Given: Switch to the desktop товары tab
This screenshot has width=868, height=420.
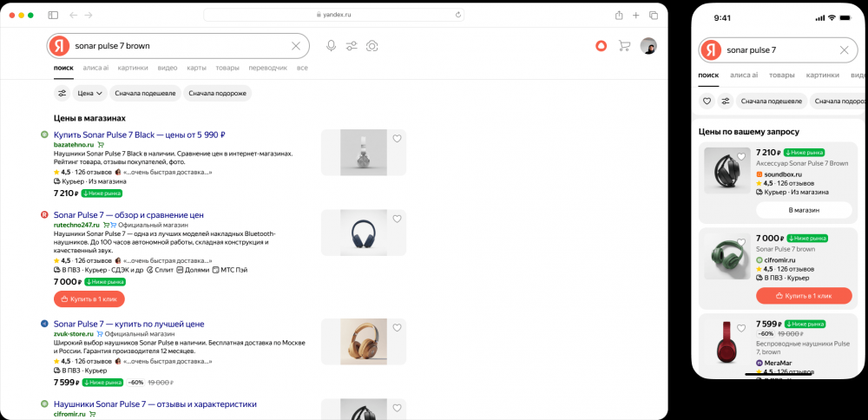Looking at the screenshot, I should tap(227, 68).
